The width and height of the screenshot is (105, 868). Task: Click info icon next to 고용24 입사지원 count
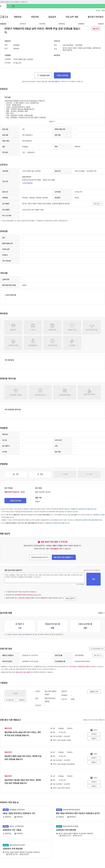[91, 624]
